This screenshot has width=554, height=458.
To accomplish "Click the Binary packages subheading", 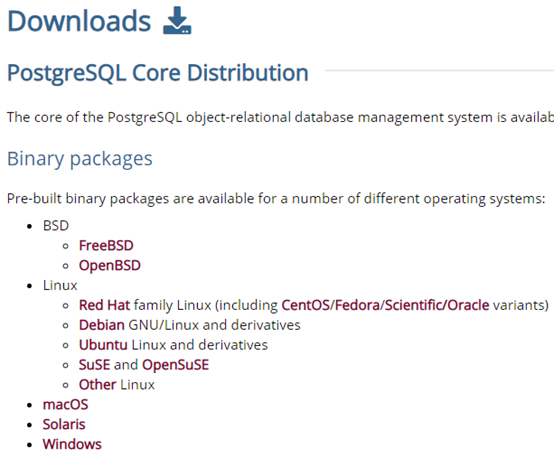I will tap(80, 159).
